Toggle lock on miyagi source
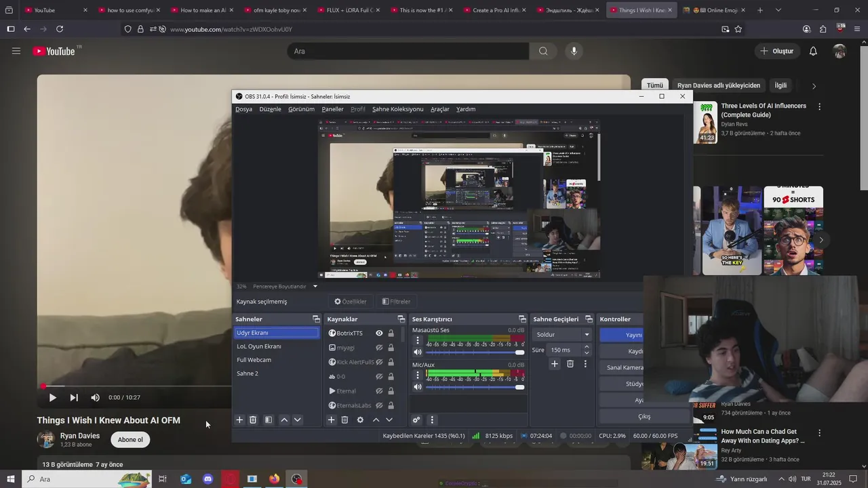868x488 pixels. click(x=391, y=348)
